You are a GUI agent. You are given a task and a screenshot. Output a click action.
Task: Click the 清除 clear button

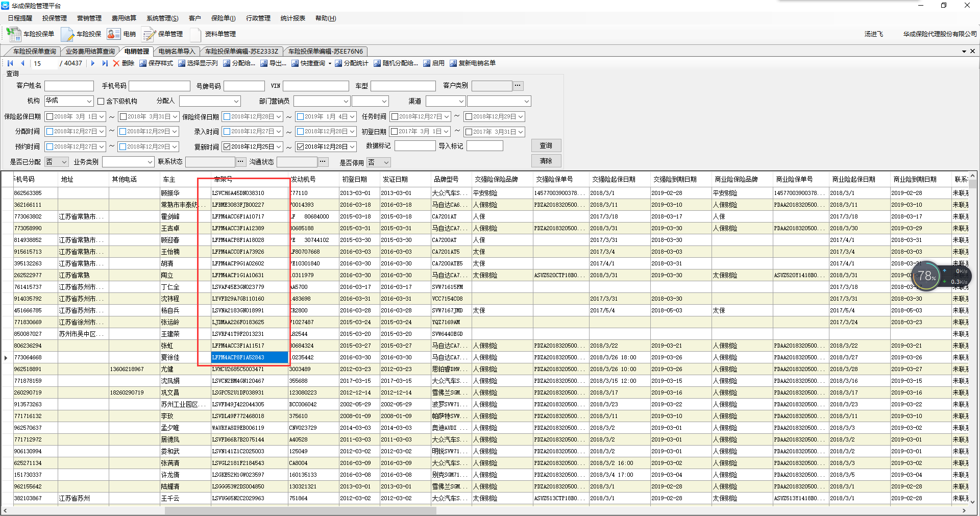coord(546,161)
